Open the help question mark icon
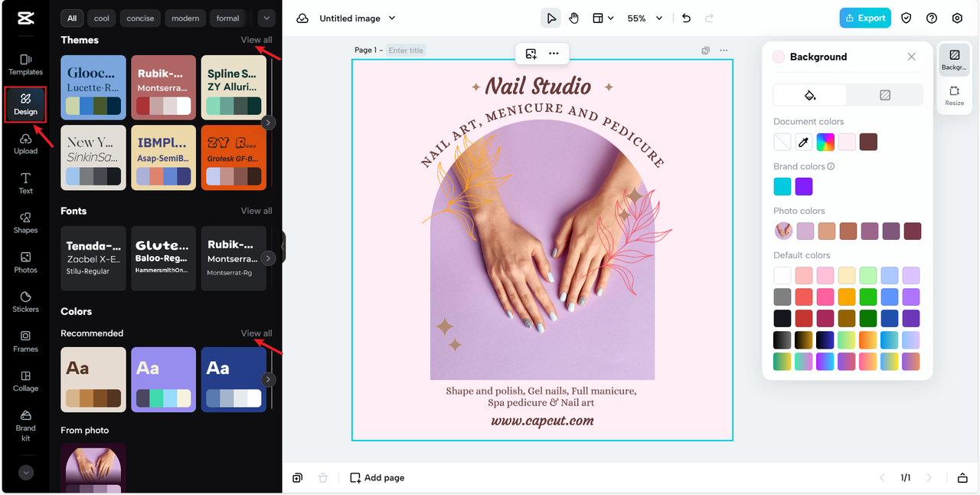The height and width of the screenshot is (495, 980). point(932,18)
